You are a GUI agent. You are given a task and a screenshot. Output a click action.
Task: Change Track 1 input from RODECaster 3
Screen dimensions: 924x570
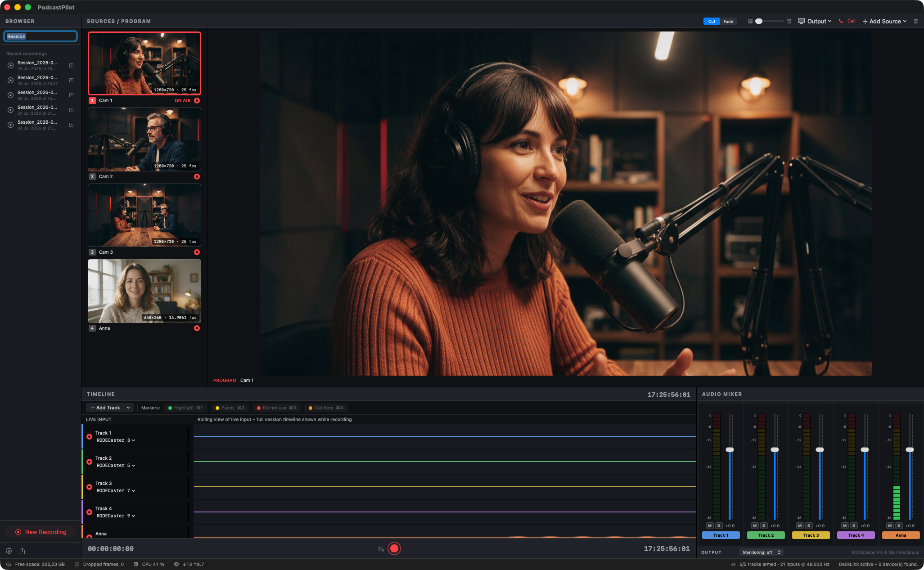pos(116,440)
